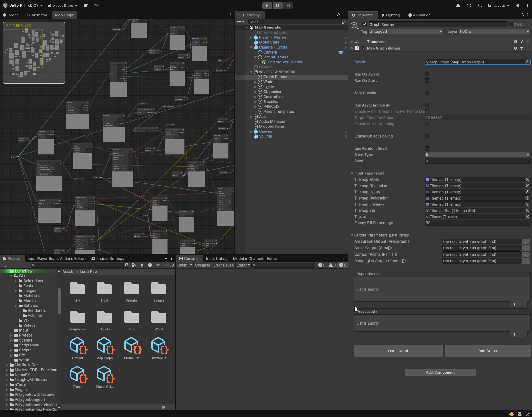The width and height of the screenshot is (532, 417).
Task: Switch to the Animator tab
Action: click(37, 15)
